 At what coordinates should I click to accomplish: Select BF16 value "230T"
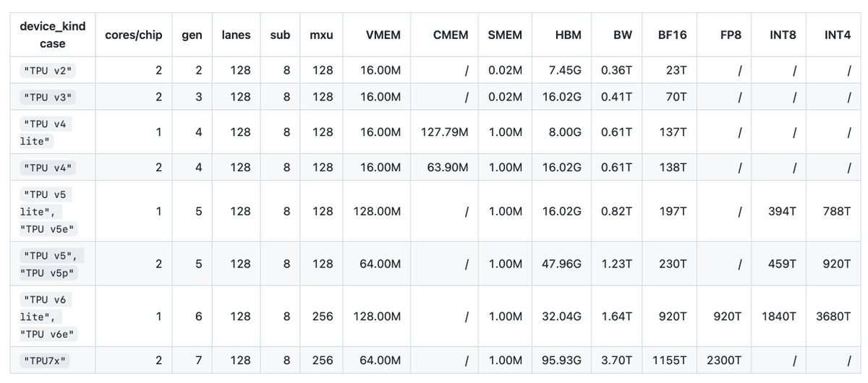pyautogui.click(x=673, y=264)
